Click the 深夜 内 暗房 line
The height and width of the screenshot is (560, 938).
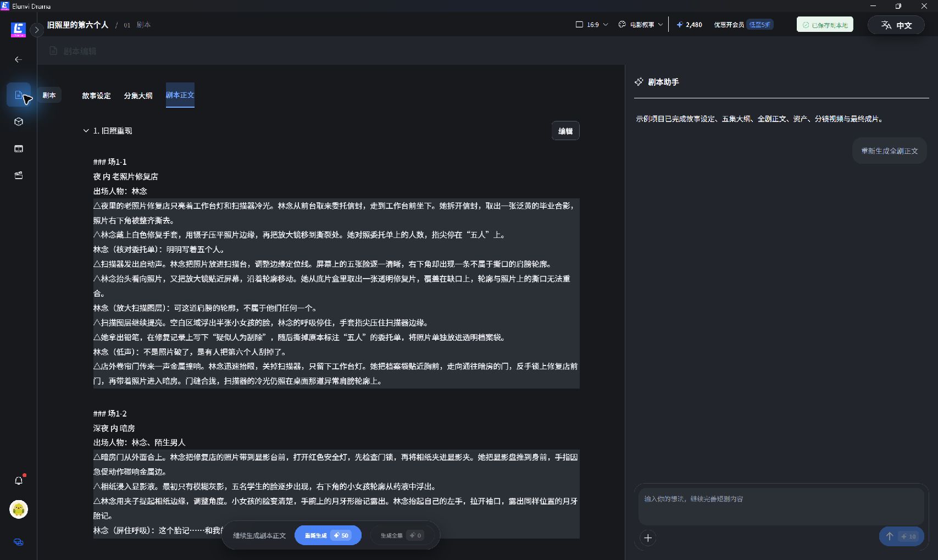pyautogui.click(x=114, y=429)
